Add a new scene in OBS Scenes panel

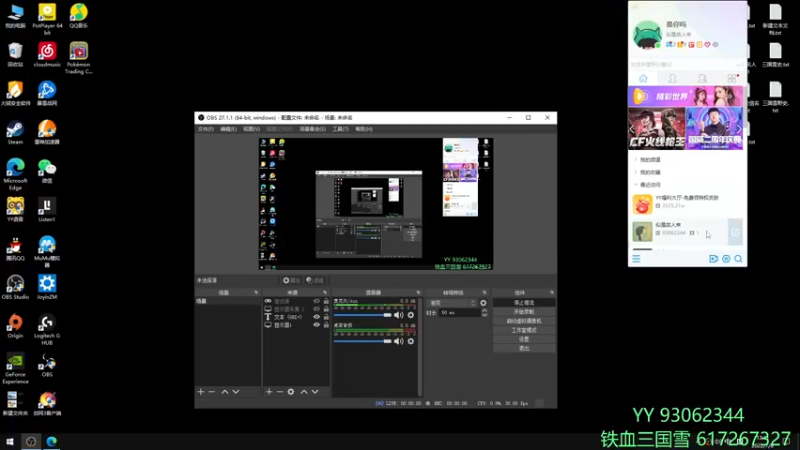[201, 392]
